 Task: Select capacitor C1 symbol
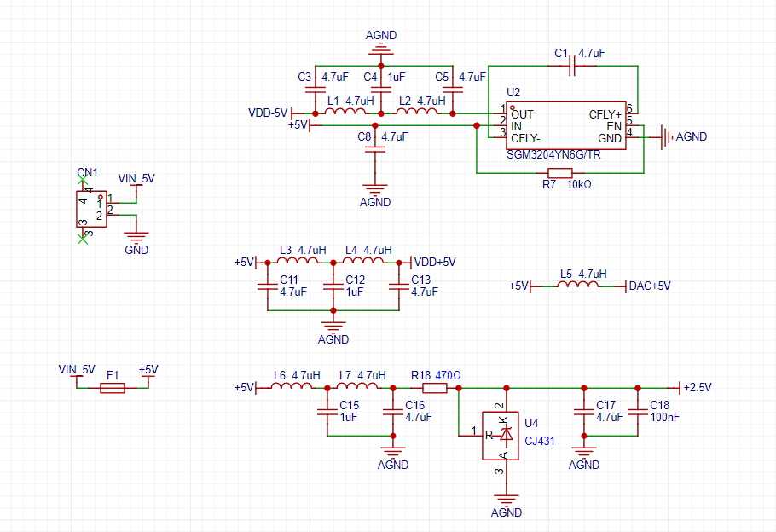[572, 66]
